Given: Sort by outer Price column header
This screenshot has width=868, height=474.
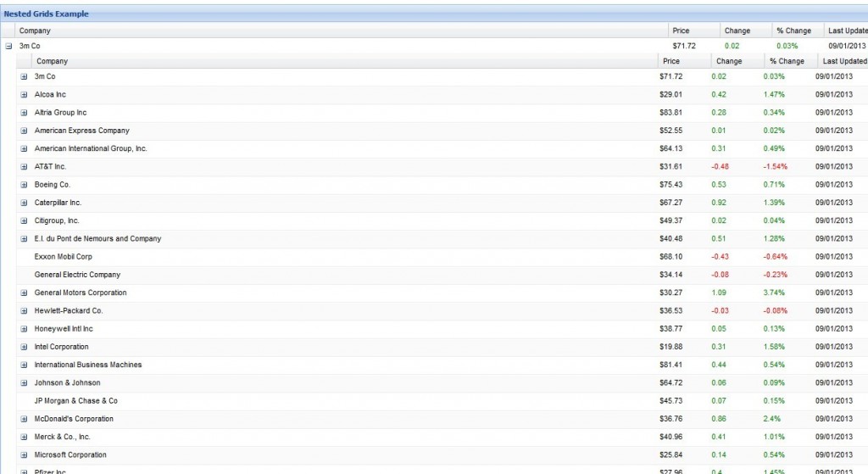Looking at the screenshot, I should click(694, 31).
